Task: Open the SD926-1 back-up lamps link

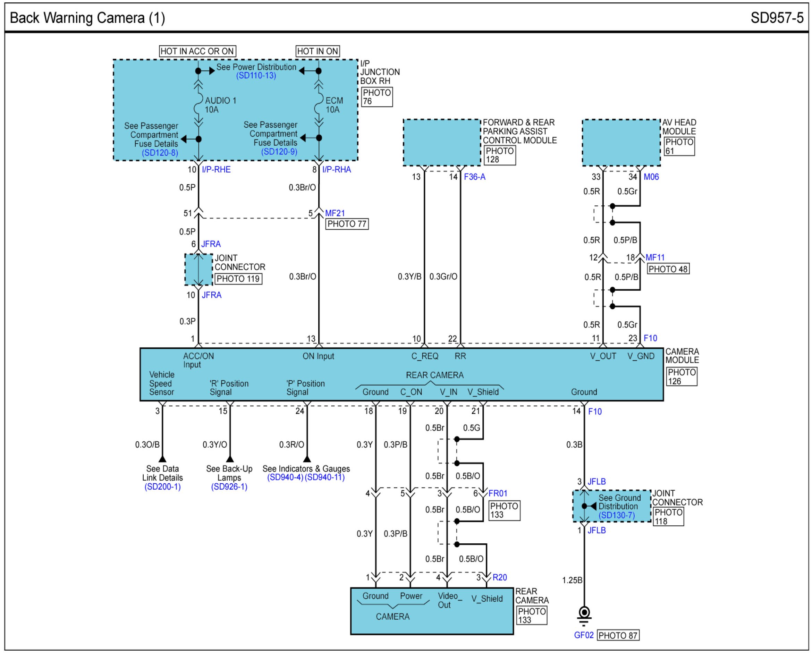Action: (x=229, y=487)
